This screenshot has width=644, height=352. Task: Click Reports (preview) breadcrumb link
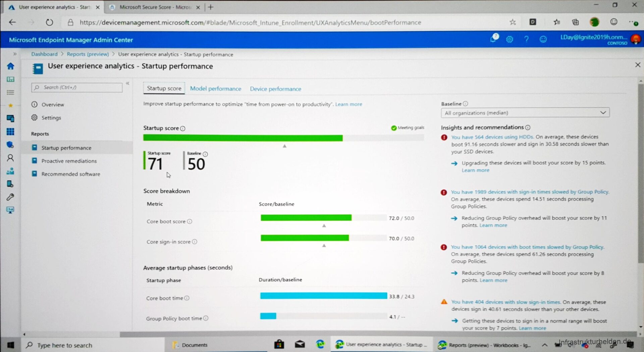click(88, 54)
